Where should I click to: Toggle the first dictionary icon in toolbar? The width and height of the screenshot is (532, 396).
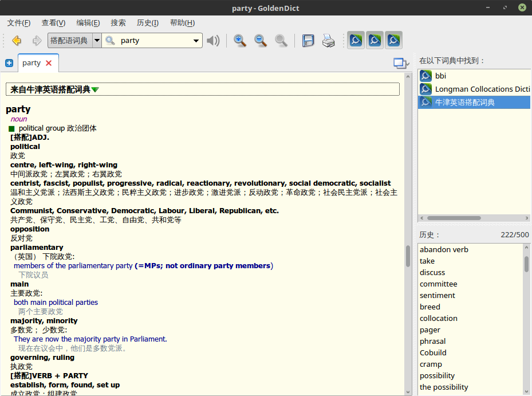point(356,41)
